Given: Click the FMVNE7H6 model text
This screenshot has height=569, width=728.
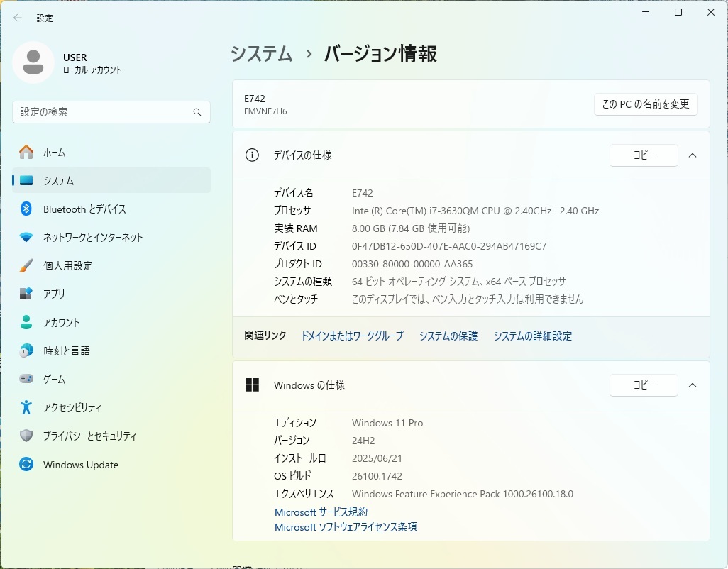Looking at the screenshot, I should pos(265,111).
